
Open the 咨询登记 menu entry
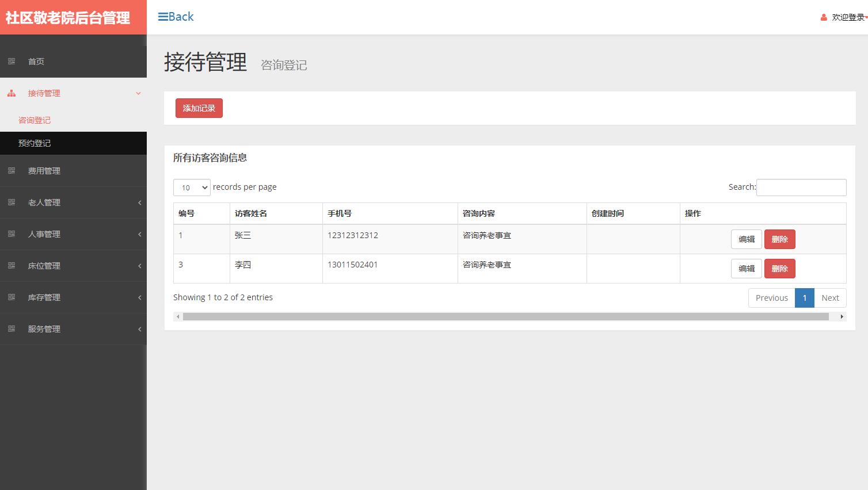point(34,120)
